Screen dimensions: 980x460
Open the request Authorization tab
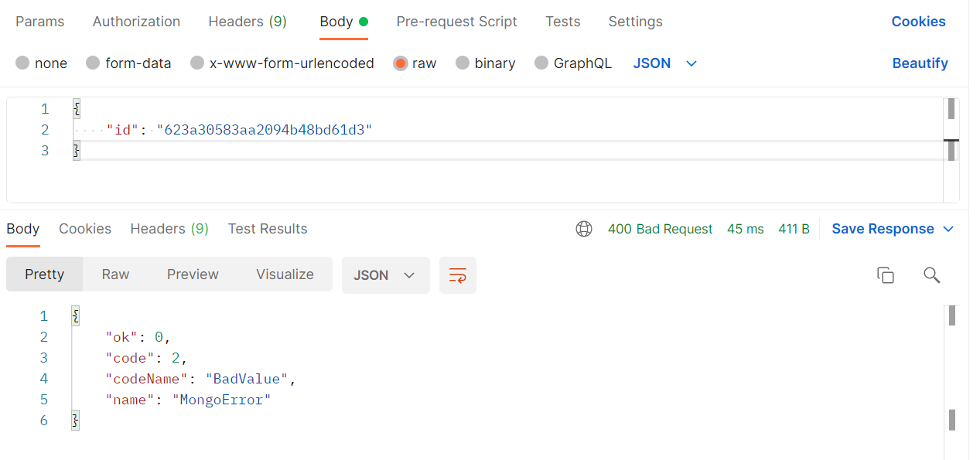click(136, 22)
